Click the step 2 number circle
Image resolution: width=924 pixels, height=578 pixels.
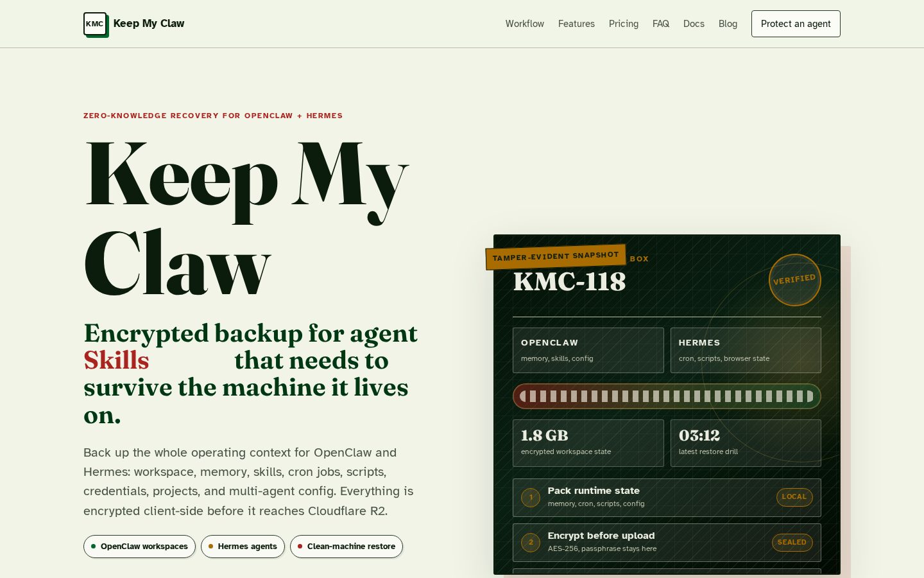pyautogui.click(x=531, y=543)
